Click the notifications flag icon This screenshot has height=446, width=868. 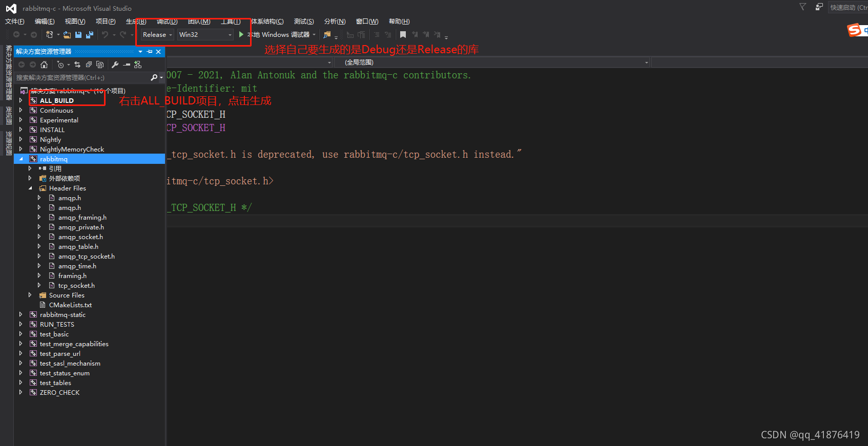pyautogui.click(x=802, y=7)
